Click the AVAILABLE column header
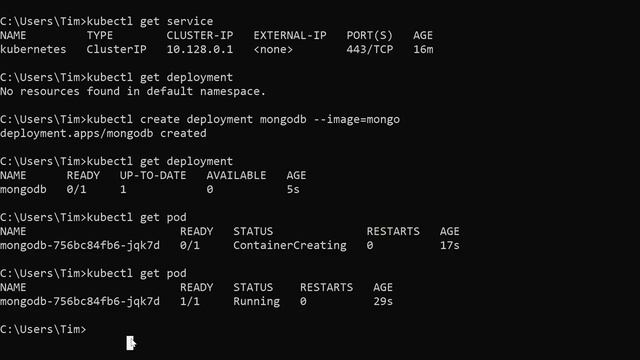The image size is (640, 360). [236, 176]
